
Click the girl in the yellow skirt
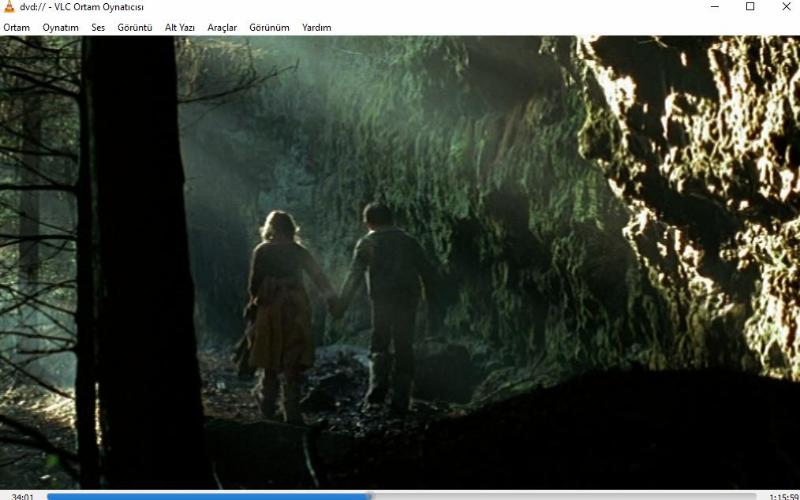tap(280, 310)
